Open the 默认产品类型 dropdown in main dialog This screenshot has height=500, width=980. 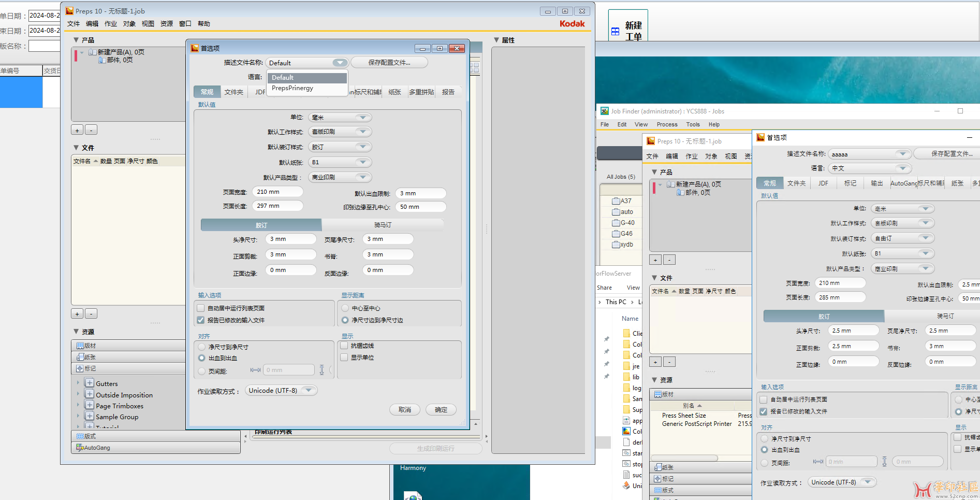[x=340, y=177]
